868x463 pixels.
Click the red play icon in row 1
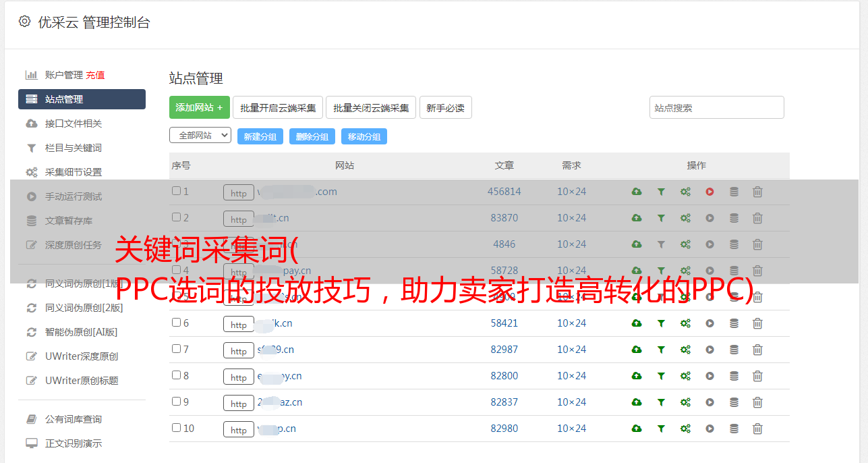[x=710, y=192]
